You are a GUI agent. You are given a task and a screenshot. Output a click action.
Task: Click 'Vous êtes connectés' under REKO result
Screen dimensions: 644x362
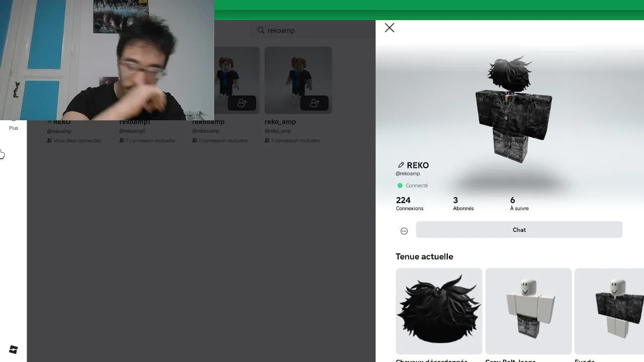pyautogui.click(x=74, y=141)
